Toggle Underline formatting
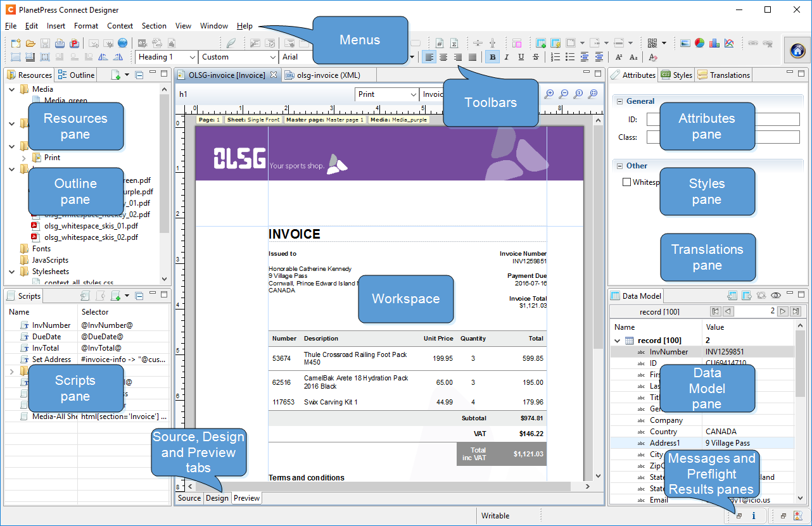 tap(521, 57)
